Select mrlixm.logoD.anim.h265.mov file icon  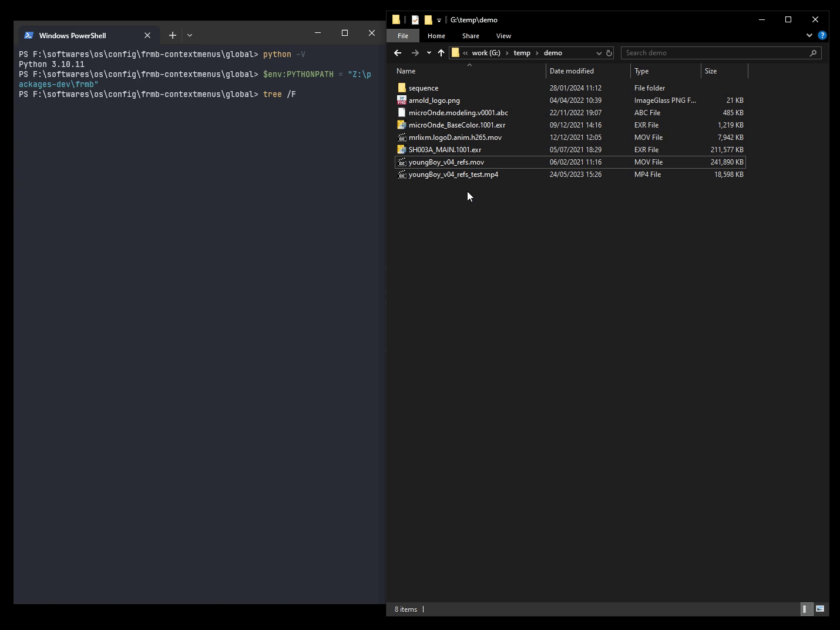[x=402, y=138]
